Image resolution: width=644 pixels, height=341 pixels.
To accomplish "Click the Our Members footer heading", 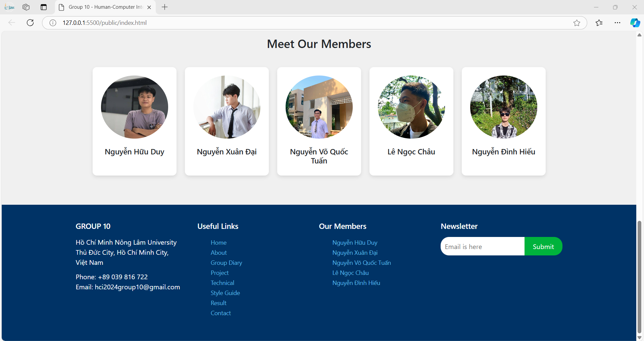I will click(343, 226).
